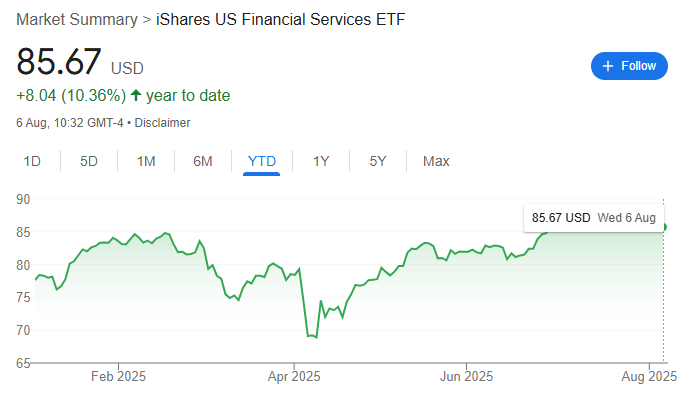Click the Aug 2025 axis label

(649, 377)
